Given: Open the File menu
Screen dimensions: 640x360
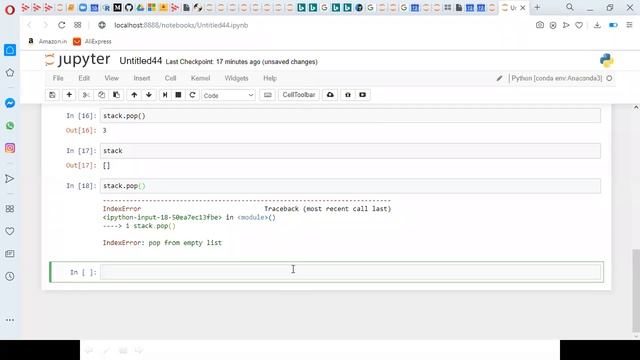Looking at the screenshot, I should 58,78.
